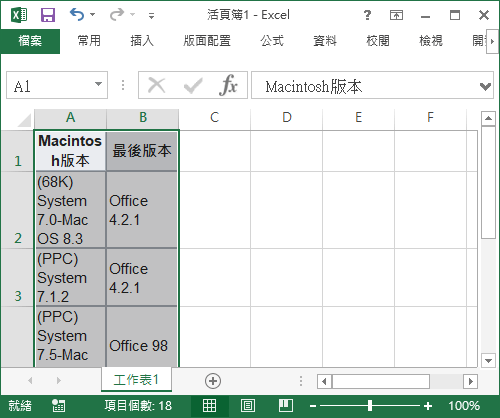This screenshot has width=500, height=418.
Task: Open zoom dialog via 100% label
Action: pyautogui.click(x=464, y=406)
